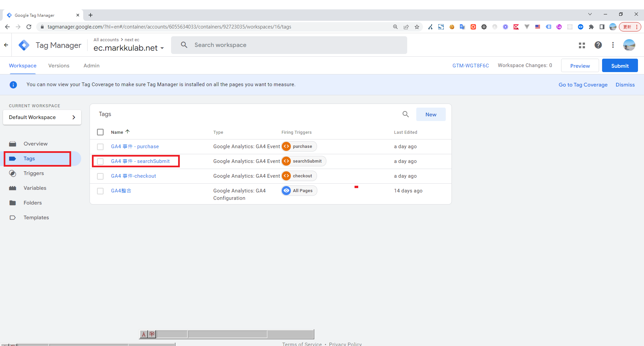This screenshot has height=346, width=644.
Task: Check the box for GA4 purchase tag
Action: tap(100, 147)
